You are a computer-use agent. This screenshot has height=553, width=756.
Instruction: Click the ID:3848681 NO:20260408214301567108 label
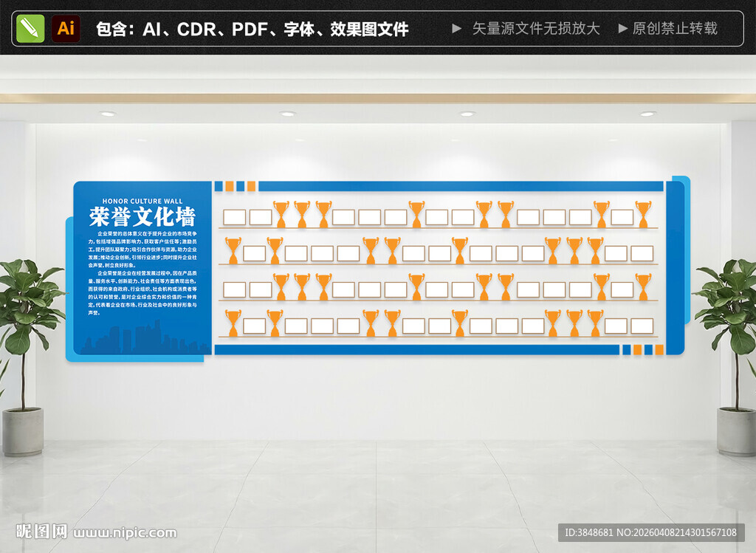pyautogui.click(x=651, y=532)
